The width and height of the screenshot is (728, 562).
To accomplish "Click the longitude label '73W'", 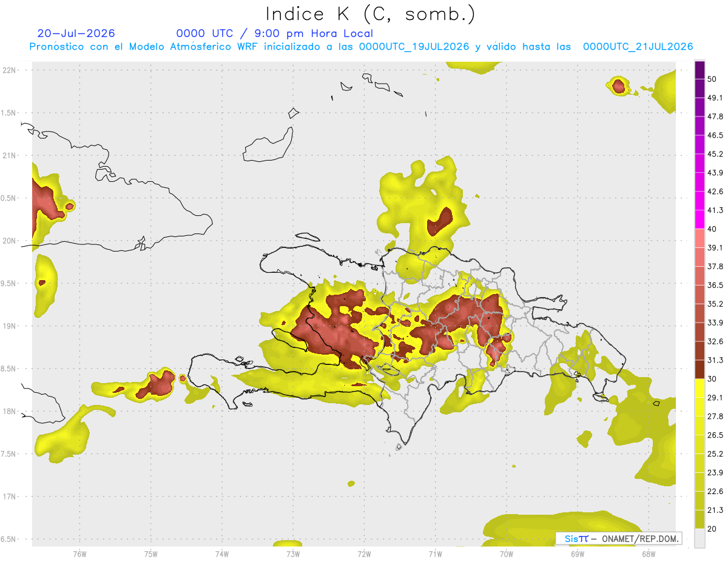I will pos(293,554).
